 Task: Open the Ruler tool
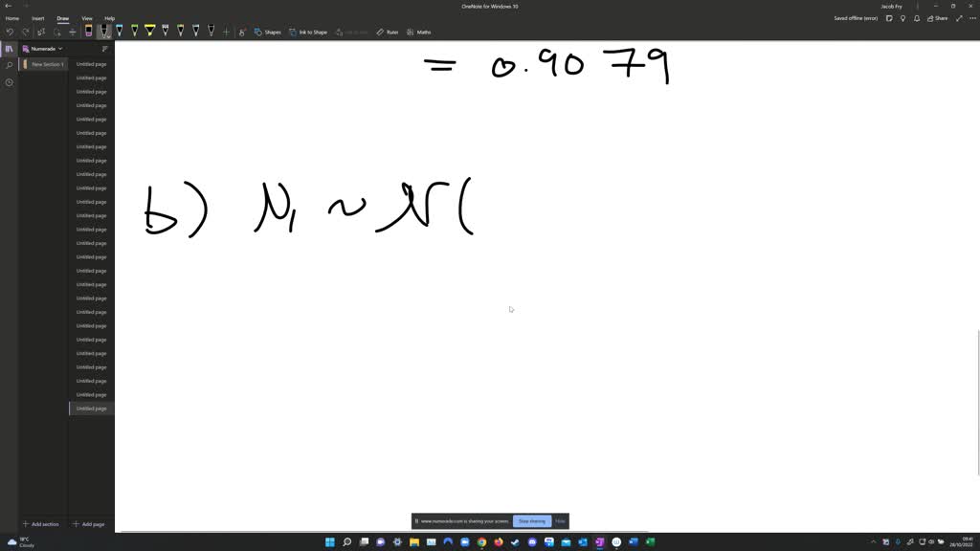coord(387,32)
